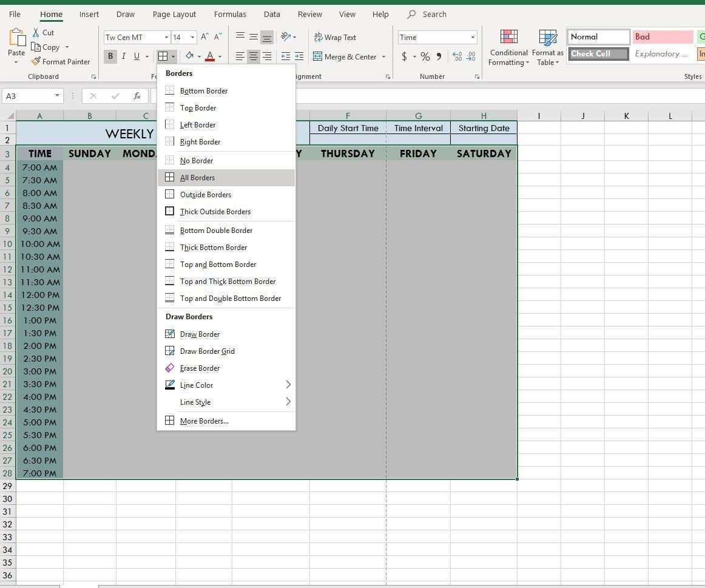The height and width of the screenshot is (588, 705).
Task: Click the Format Painter icon
Action: pos(36,61)
